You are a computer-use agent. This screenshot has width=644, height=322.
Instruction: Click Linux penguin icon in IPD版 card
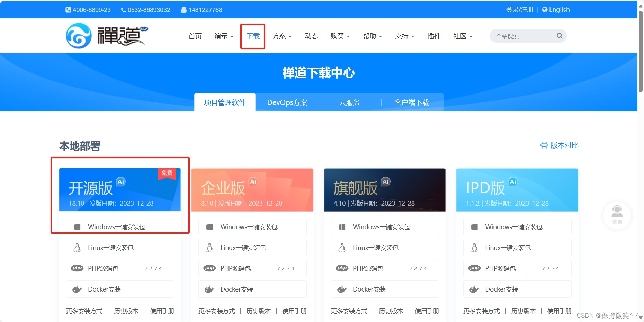(x=474, y=248)
